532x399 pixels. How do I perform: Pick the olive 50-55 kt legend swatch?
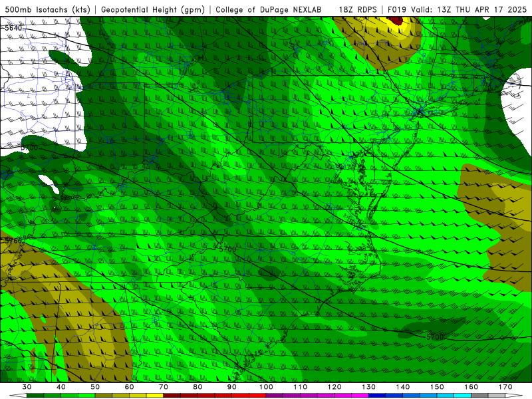104,396
